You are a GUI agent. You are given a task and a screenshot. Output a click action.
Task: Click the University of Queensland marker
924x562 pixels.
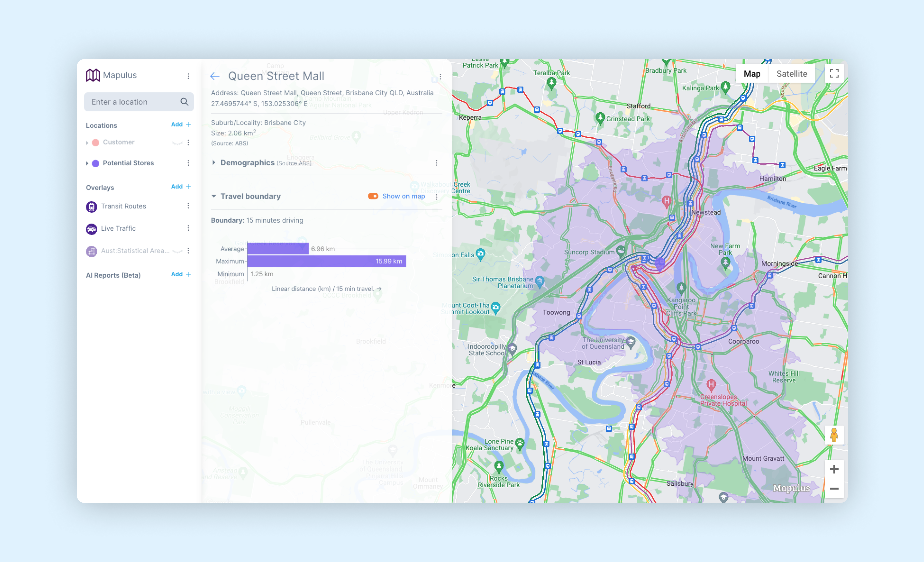(x=631, y=342)
